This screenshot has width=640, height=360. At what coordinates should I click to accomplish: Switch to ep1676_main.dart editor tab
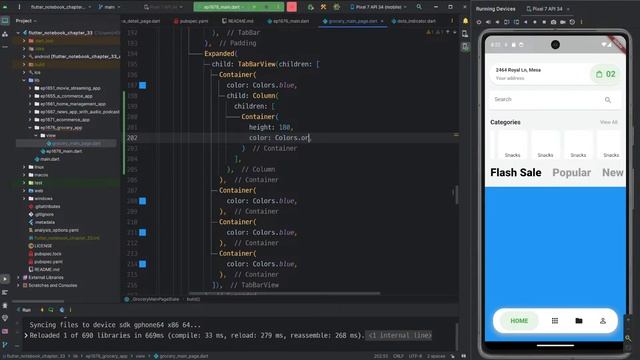click(x=288, y=21)
